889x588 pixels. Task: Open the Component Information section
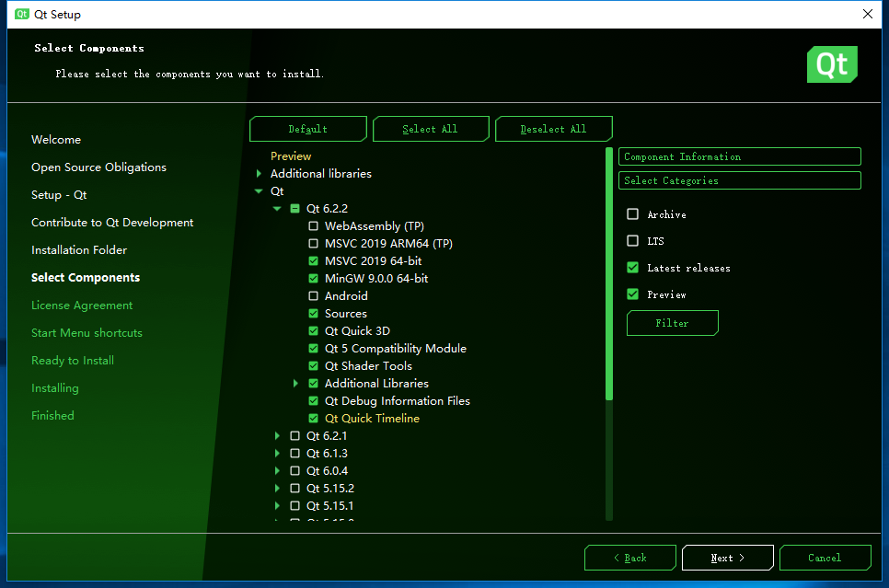point(739,156)
